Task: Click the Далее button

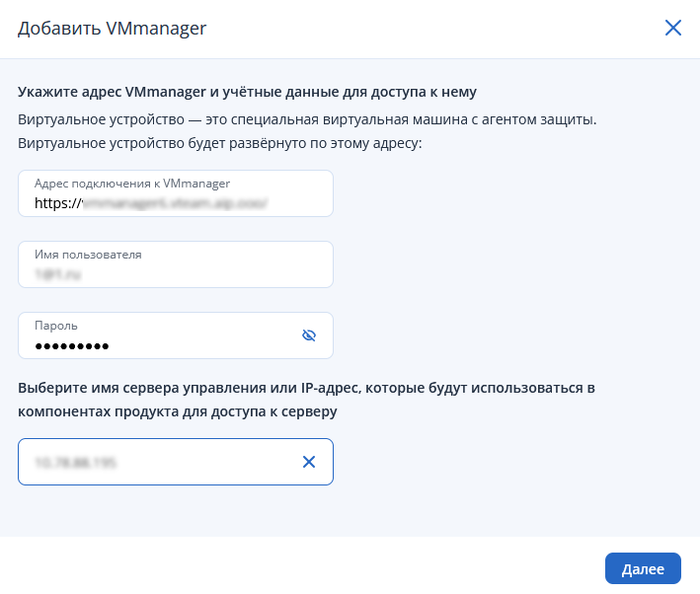Action: pyautogui.click(x=643, y=568)
